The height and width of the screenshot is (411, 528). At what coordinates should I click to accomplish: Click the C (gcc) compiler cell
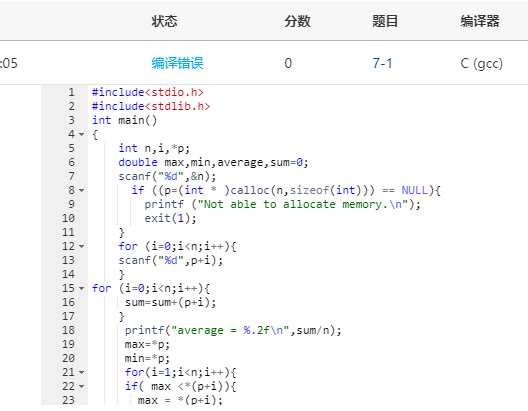[482, 64]
